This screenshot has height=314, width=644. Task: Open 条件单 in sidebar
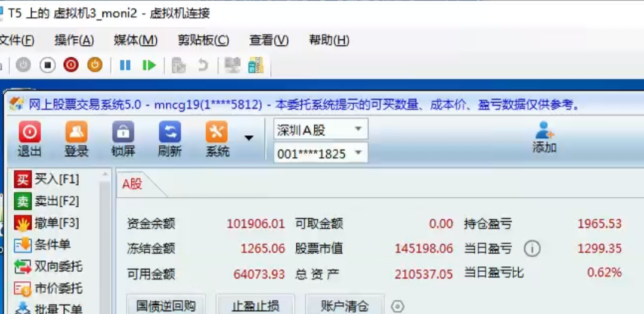[42, 245]
